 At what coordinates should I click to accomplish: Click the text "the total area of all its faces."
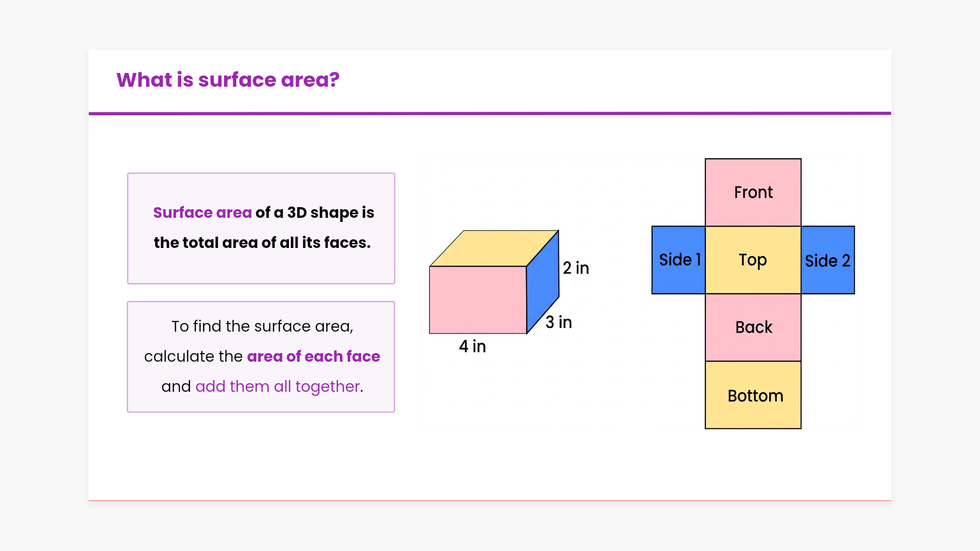[262, 242]
